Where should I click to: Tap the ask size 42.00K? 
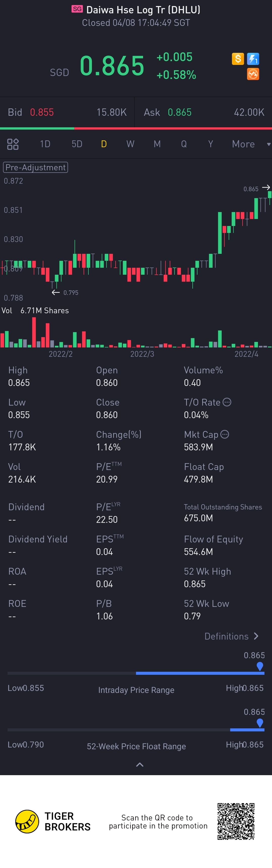[249, 112]
